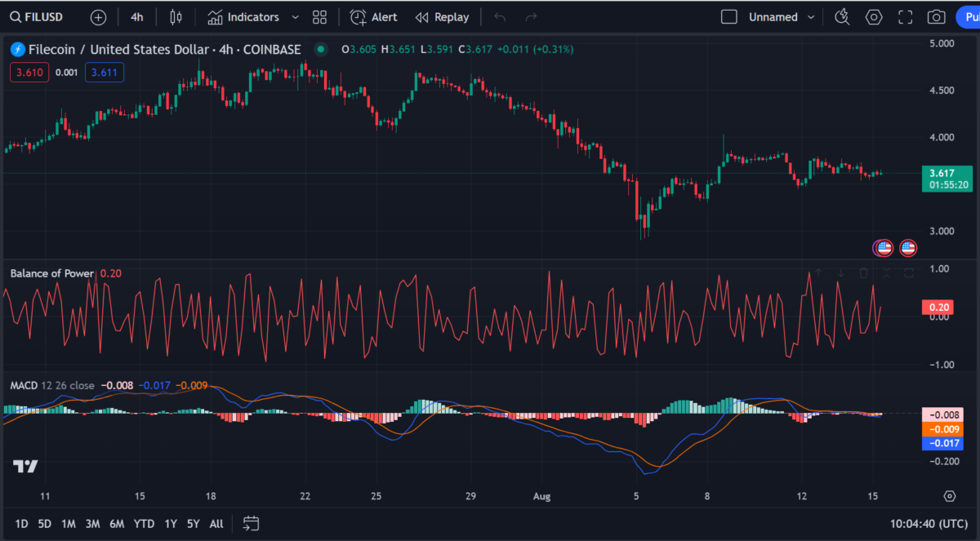This screenshot has height=541, width=980.
Task: Create a new Alert
Action: (374, 17)
